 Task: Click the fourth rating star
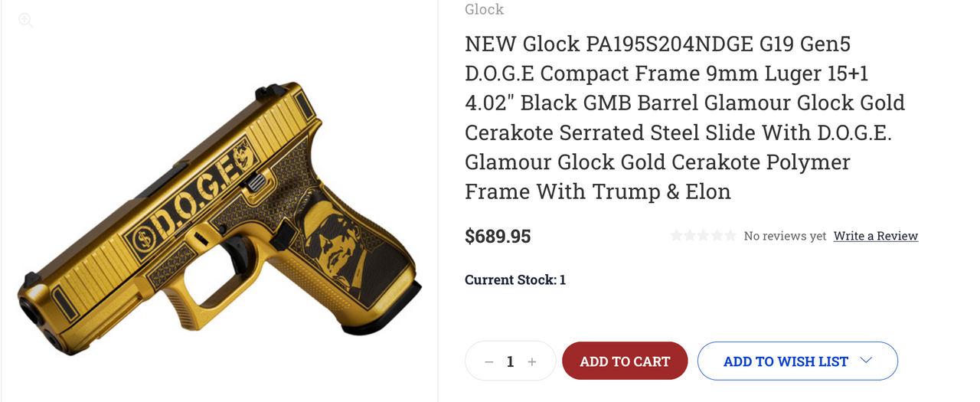click(717, 236)
